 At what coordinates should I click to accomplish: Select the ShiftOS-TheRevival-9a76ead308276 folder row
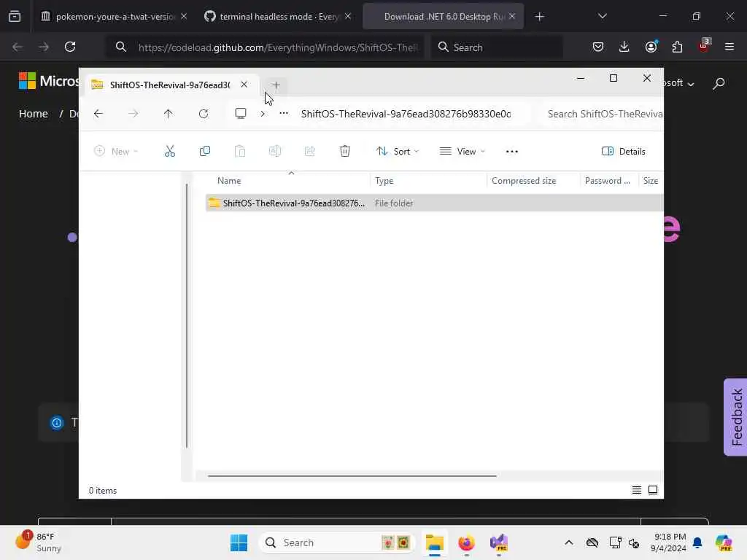pos(434,203)
